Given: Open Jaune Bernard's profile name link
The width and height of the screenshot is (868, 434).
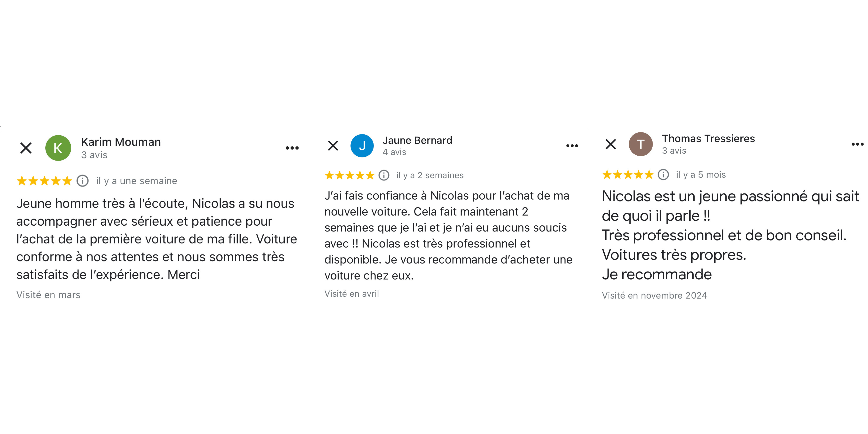Looking at the screenshot, I should pos(417,140).
